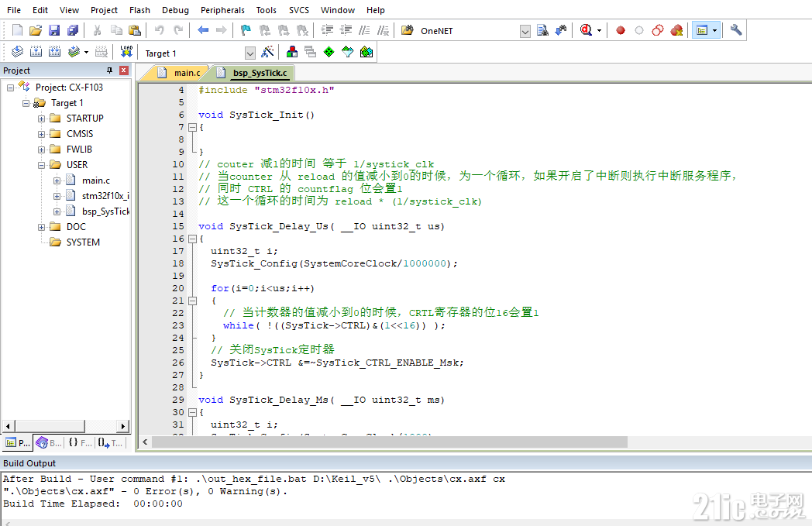812x526 pixels.
Task: Insert or remove bookmark flag icon
Action: [246, 30]
